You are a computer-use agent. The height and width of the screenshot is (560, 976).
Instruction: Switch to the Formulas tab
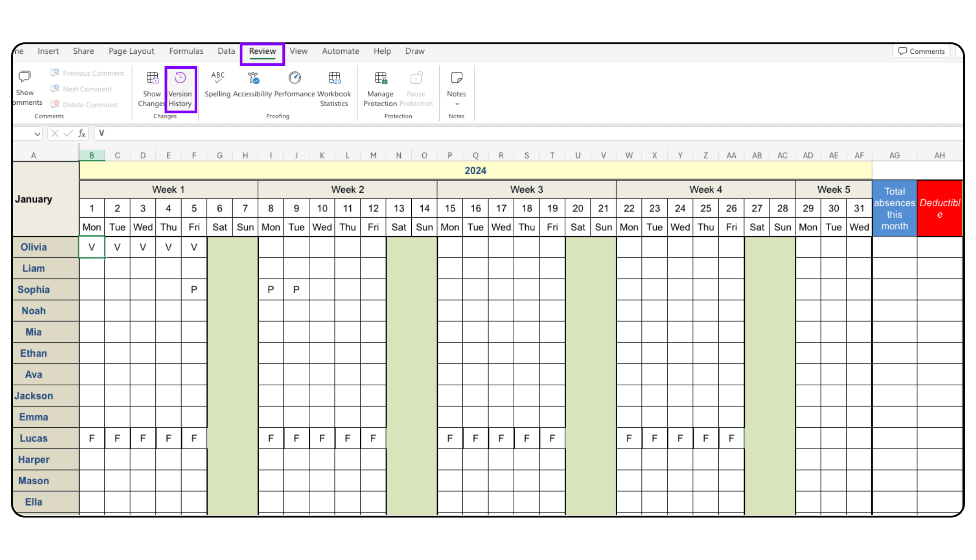point(186,51)
